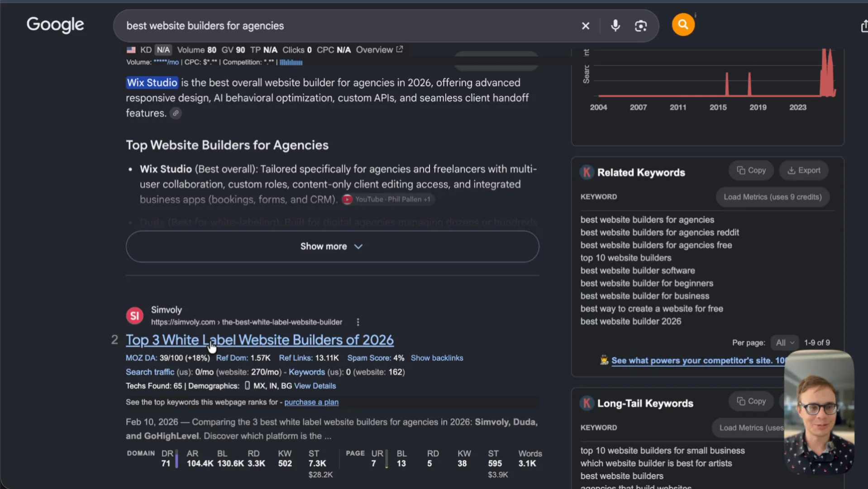Image resolution: width=868 pixels, height=489 pixels.
Task: Click the Simvoly SI favicon
Action: [x=134, y=316]
